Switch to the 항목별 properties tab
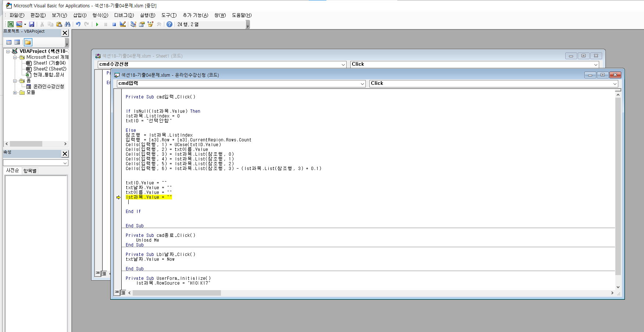The width and height of the screenshot is (644, 332). (x=30, y=171)
